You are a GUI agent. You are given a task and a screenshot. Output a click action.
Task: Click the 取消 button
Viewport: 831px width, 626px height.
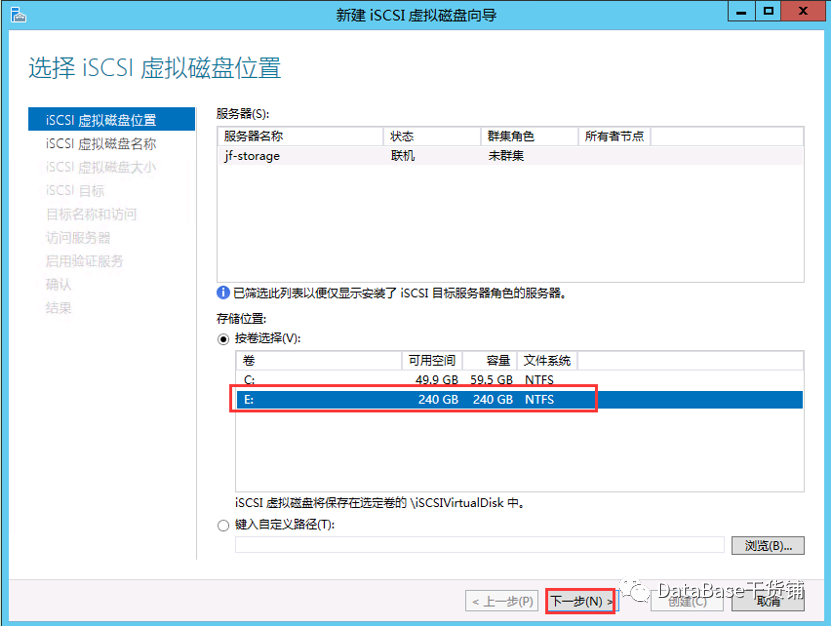point(768,601)
